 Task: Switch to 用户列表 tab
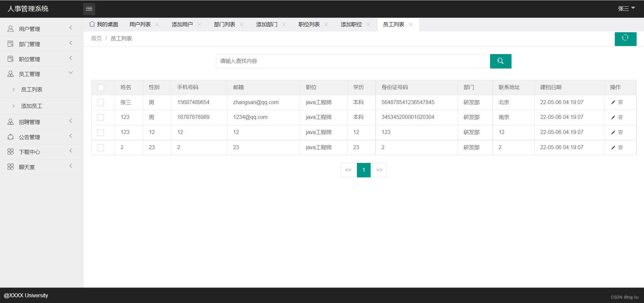pyautogui.click(x=140, y=25)
